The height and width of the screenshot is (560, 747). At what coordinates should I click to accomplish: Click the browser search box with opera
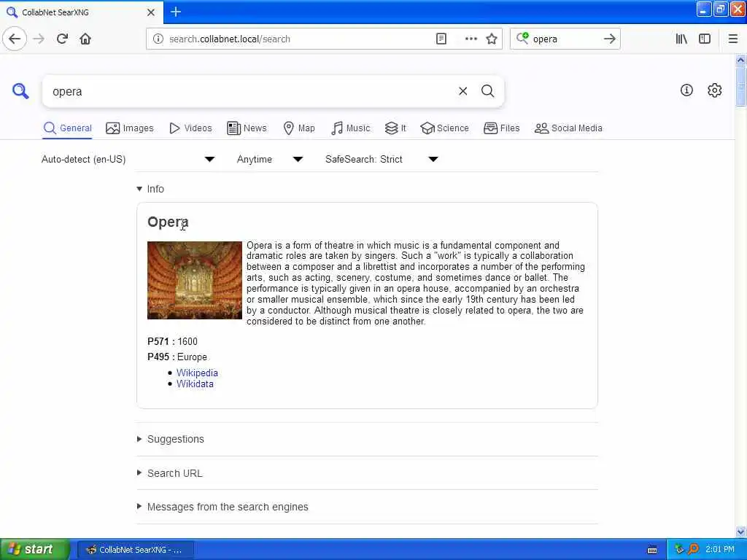point(565,39)
